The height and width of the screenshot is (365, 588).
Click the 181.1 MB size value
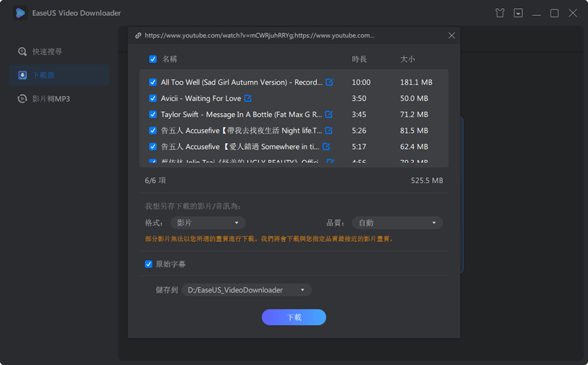coord(416,82)
